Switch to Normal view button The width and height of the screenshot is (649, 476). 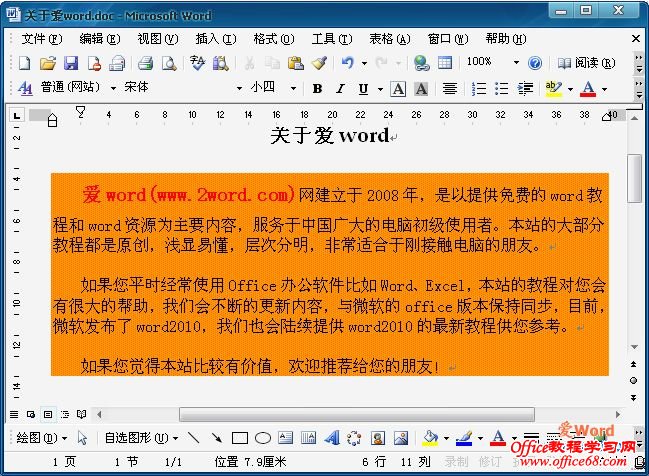[14, 414]
